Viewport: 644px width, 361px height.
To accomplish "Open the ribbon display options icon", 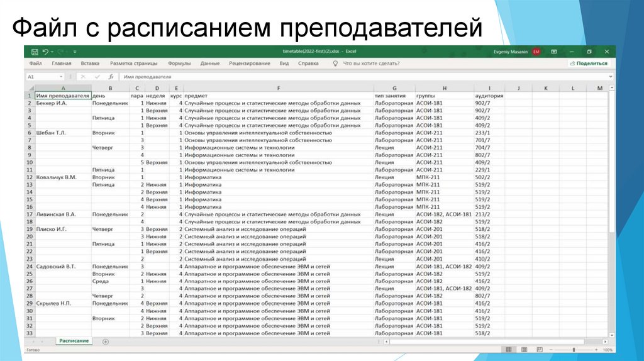I will [x=553, y=52].
